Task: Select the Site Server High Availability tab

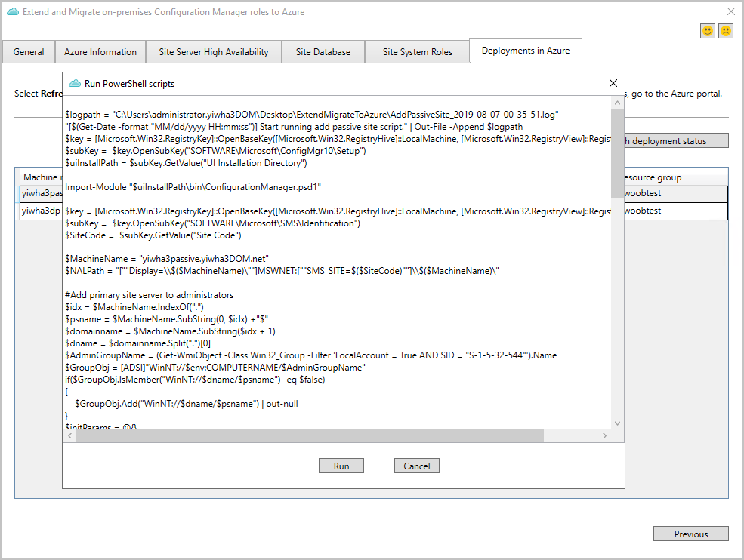Action: 213,51
